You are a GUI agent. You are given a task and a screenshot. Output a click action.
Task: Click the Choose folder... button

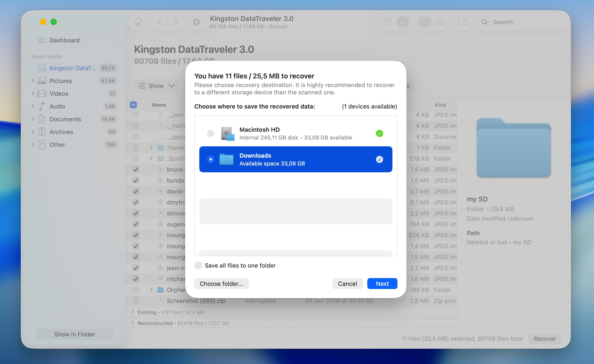[221, 284]
